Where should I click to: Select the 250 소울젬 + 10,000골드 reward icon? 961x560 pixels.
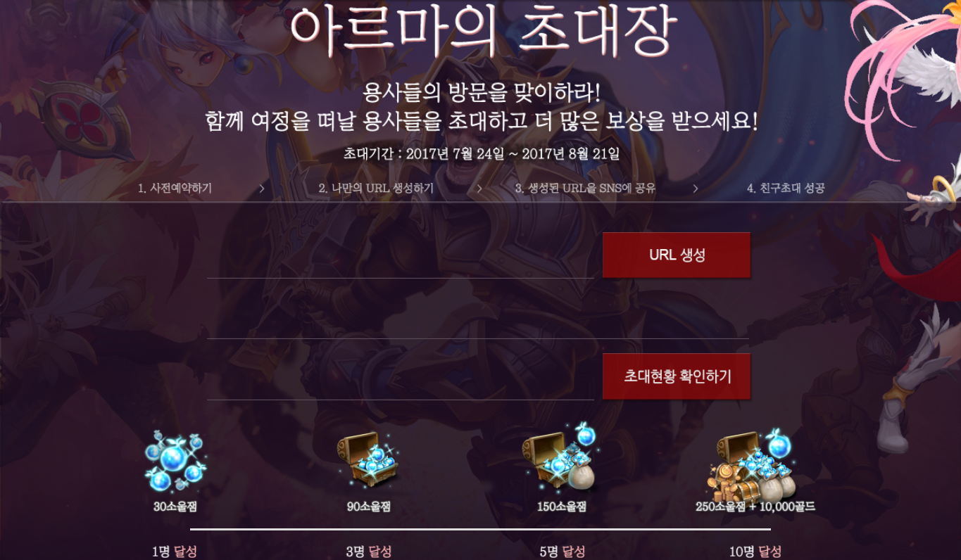(755, 462)
